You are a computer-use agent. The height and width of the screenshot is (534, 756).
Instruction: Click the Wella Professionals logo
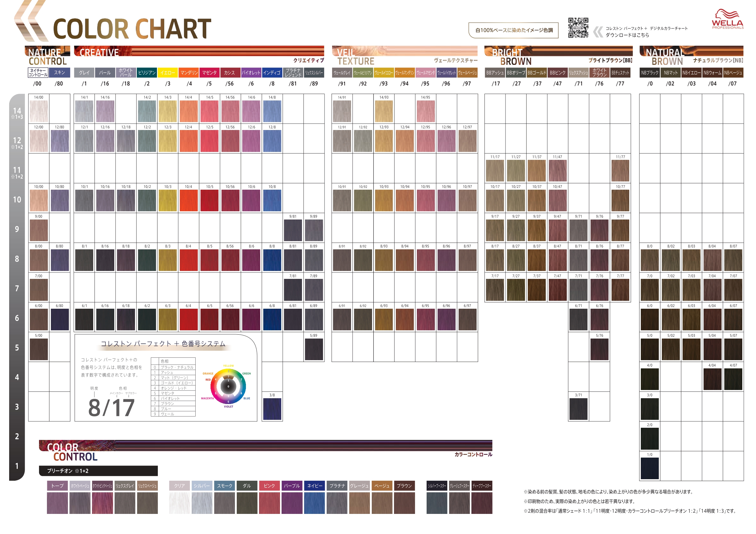click(x=727, y=19)
